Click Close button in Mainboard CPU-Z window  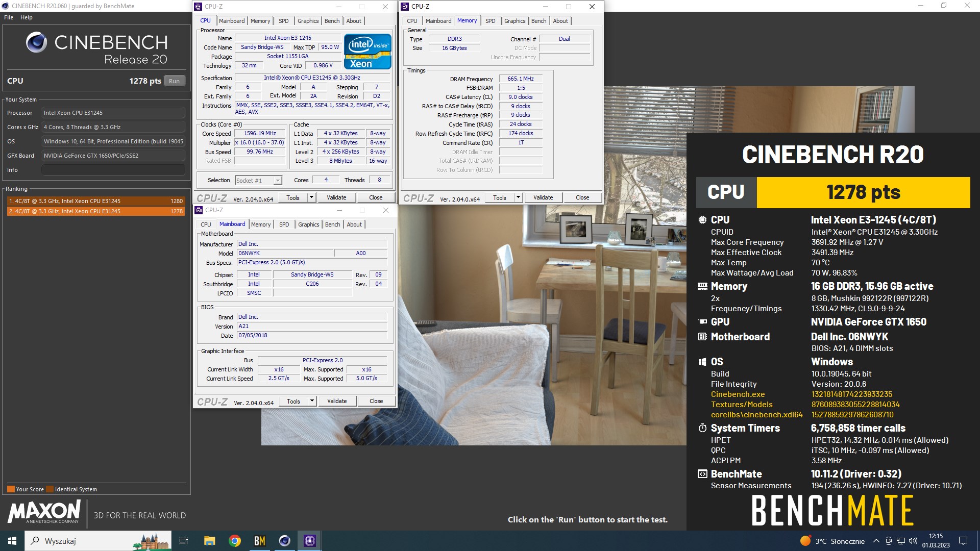pyautogui.click(x=376, y=401)
